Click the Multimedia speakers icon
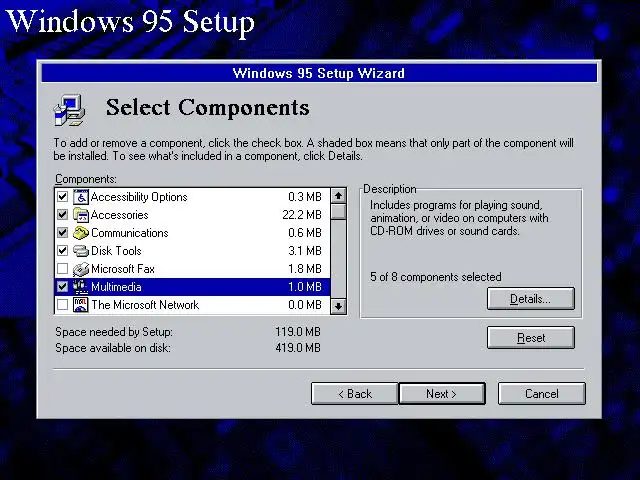 point(81,287)
